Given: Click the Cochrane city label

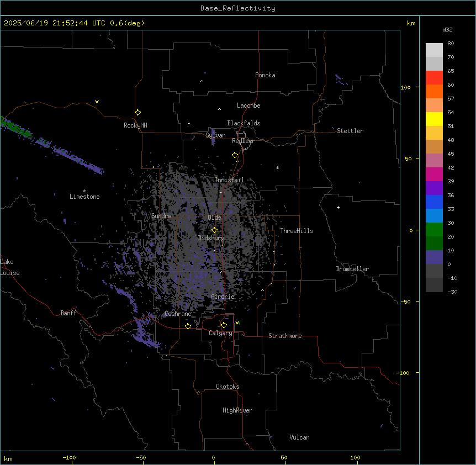Looking at the screenshot, I should click(178, 314).
